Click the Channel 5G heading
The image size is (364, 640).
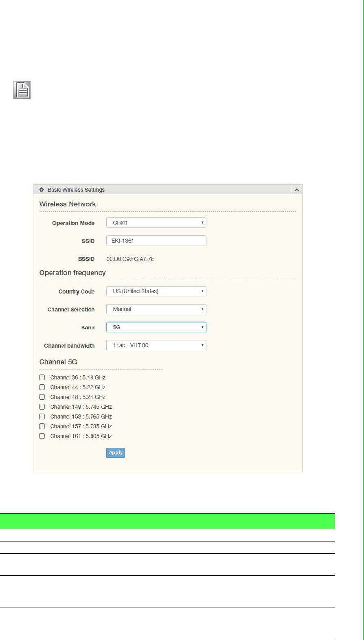[x=58, y=362]
